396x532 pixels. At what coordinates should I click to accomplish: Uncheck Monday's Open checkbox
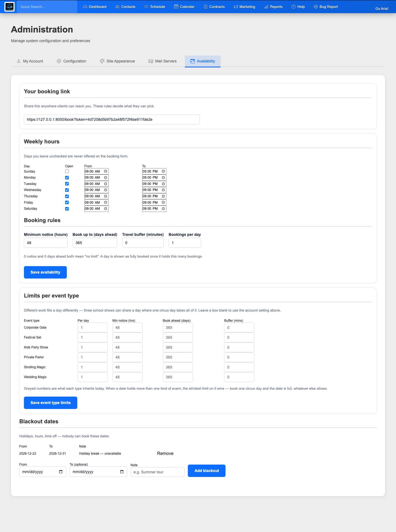(x=67, y=178)
